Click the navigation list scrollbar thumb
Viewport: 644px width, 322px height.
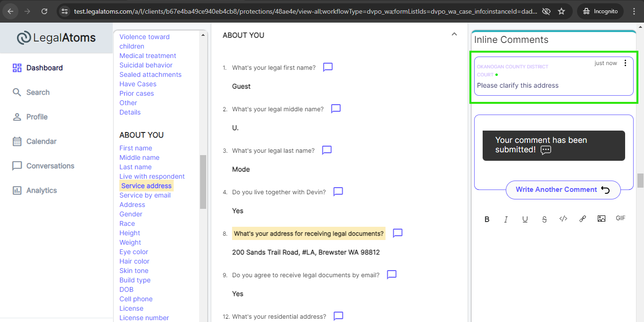click(x=203, y=182)
